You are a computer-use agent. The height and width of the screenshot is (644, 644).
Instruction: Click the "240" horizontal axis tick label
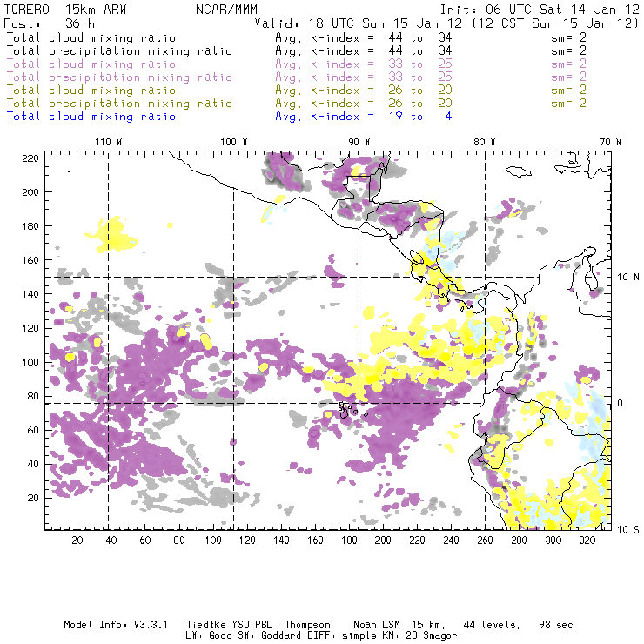(x=451, y=540)
